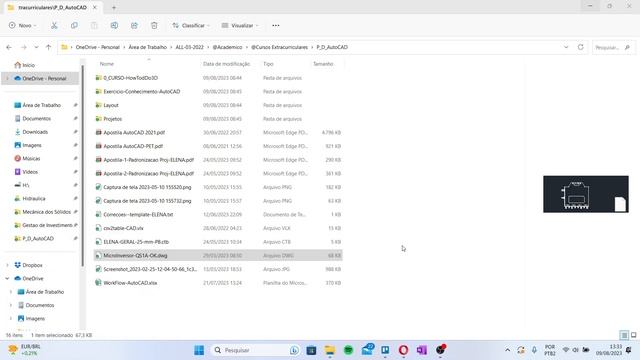The image size is (640, 360).
Task: Select OneDrive - Personal in navigation pane
Action: click(x=40, y=78)
